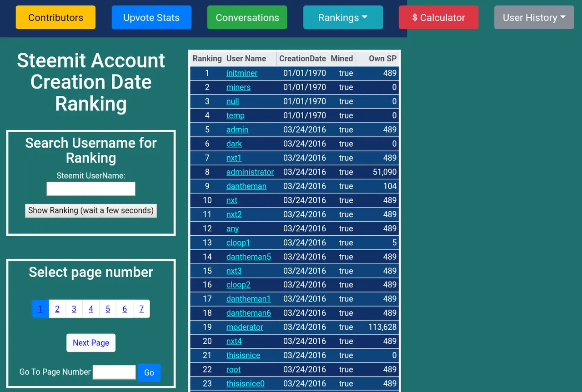Focus the Steemit UserName input field
Screen dimensions: 582x392
coord(91,189)
